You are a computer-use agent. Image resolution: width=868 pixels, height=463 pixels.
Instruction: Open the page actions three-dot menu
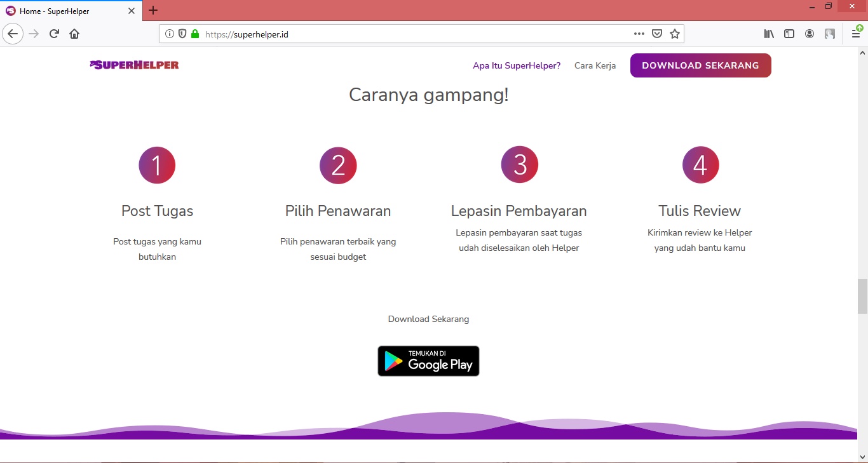click(639, 34)
